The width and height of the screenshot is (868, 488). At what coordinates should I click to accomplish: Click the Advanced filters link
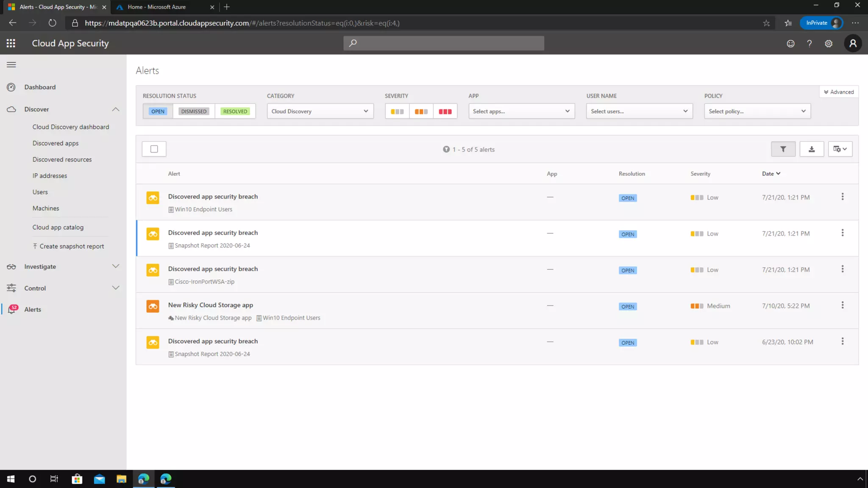click(838, 92)
